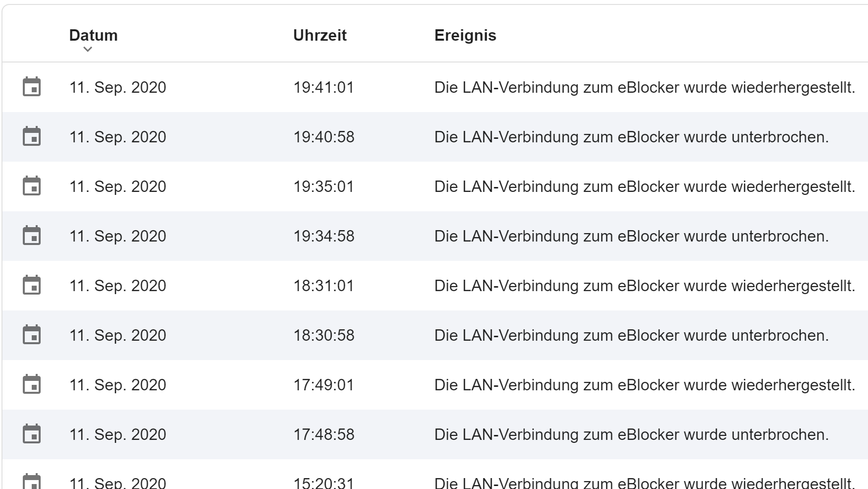Toggle sort arrow under Datum header

pyautogui.click(x=88, y=49)
